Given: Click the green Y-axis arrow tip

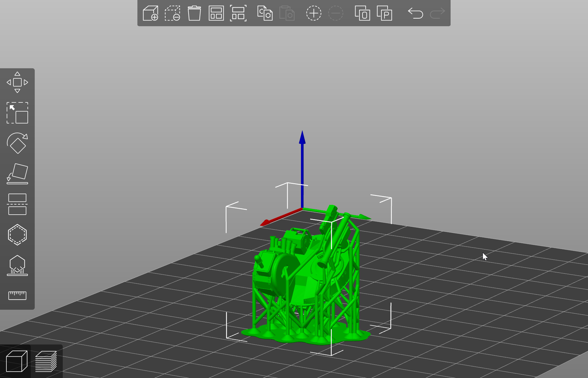Looking at the screenshot, I should [364, 217].
